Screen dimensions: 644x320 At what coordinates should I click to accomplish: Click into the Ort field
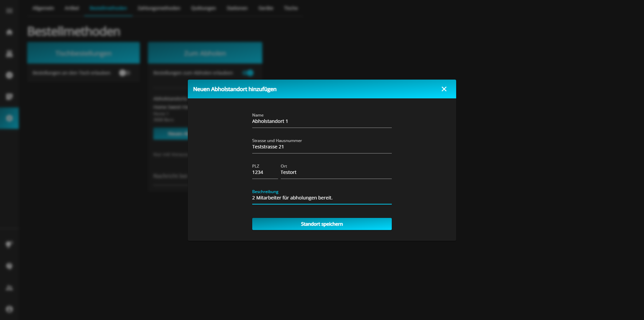click(x=336, y=173)
